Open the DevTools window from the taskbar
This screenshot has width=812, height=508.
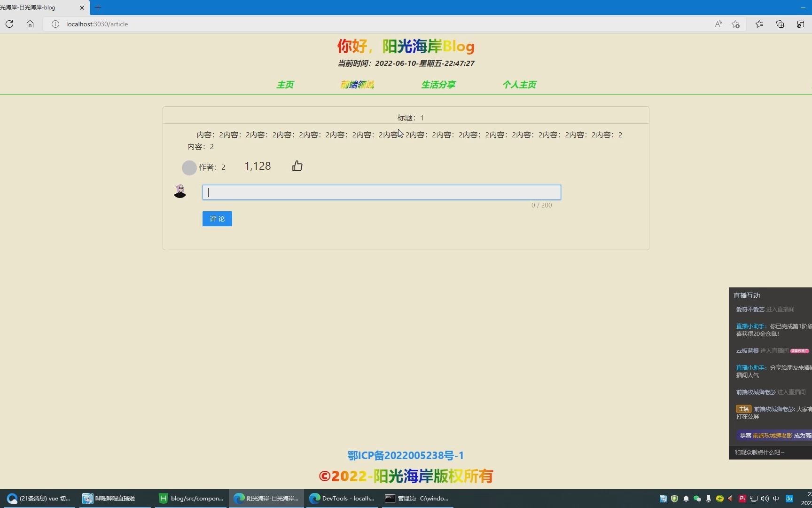[x=342, y=499]
